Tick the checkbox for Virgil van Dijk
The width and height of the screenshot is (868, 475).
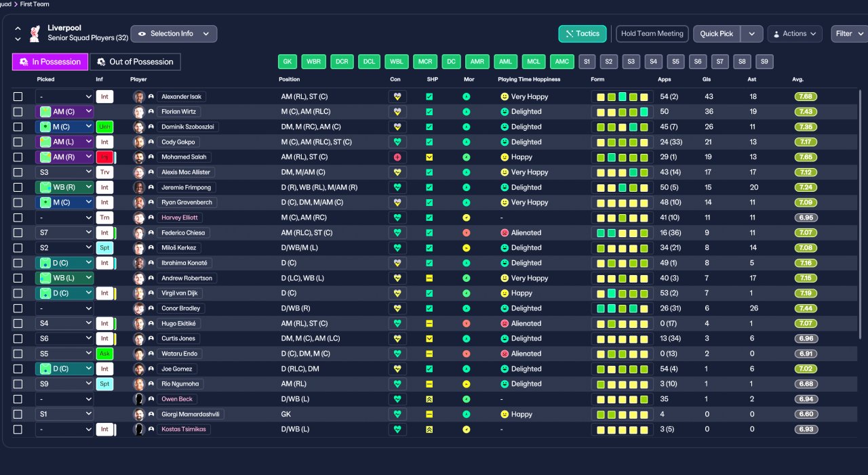pos(18,293)
